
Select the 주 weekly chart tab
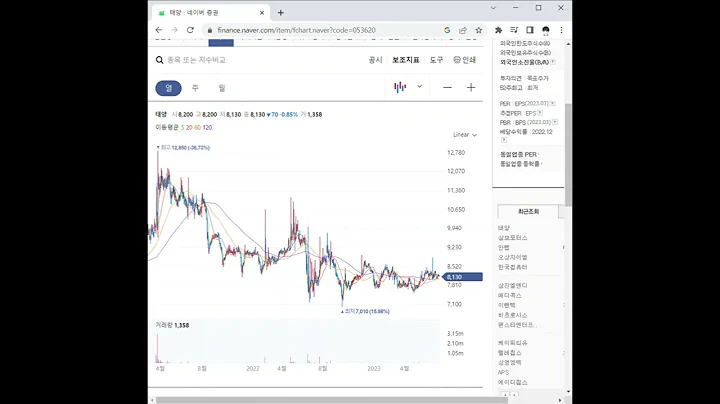coord(195,88)
